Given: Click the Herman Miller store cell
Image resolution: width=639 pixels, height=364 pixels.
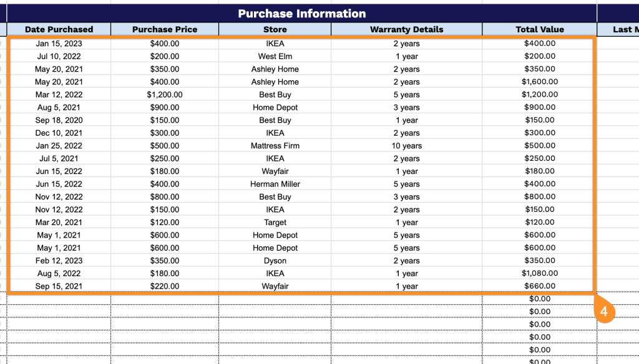Looking at the screenshot, I should pyautogui.click(x=275, y=184).
